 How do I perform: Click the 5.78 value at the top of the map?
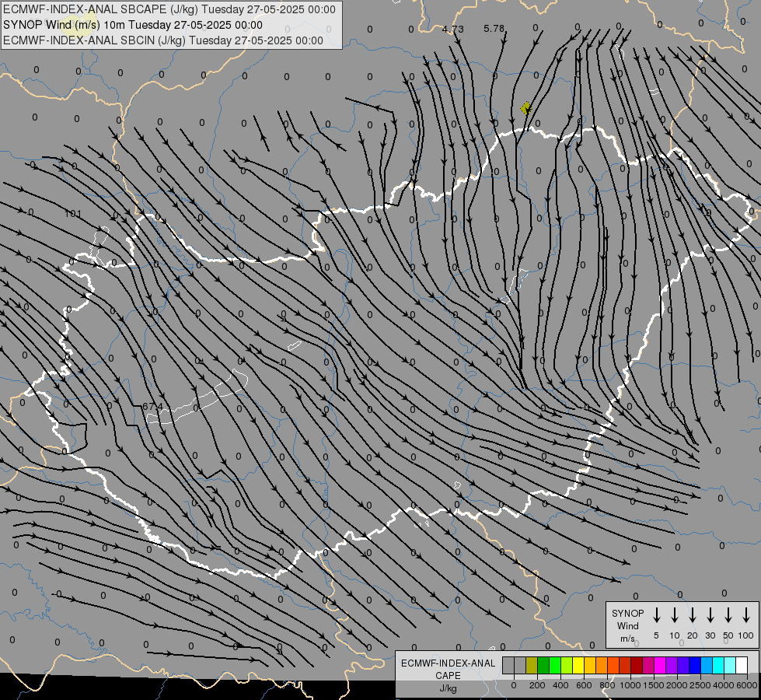(494, 29)
